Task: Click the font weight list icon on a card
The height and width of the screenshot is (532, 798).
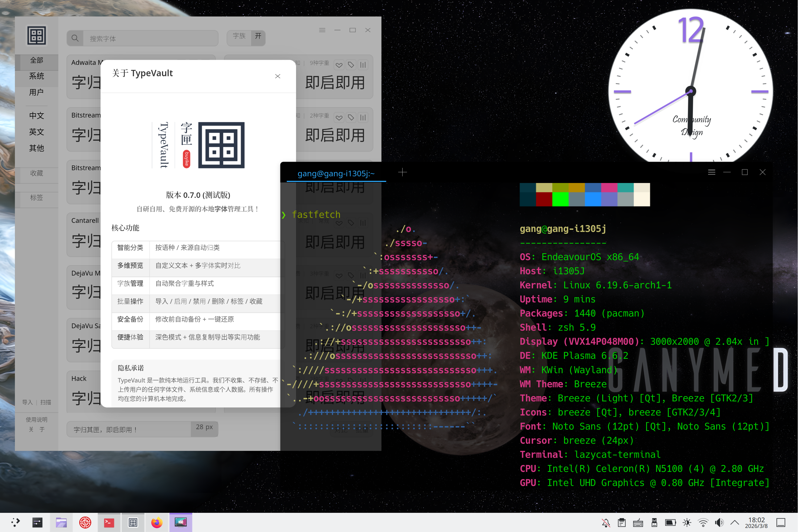Action: [x=363, y=65]
